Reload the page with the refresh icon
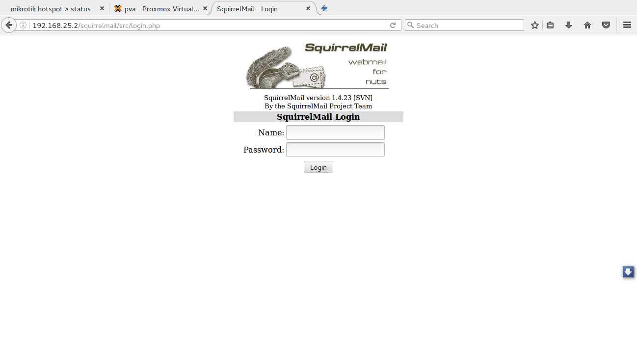This screenshot has height=364, width=637. [393, 25]
